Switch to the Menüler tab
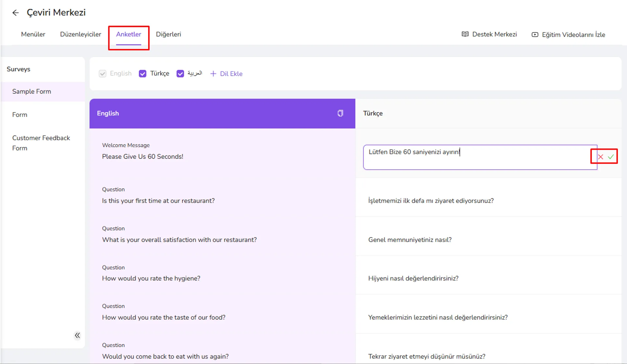Image resolution: width=627 pixels, height=364 pixels. click(33, 34)
